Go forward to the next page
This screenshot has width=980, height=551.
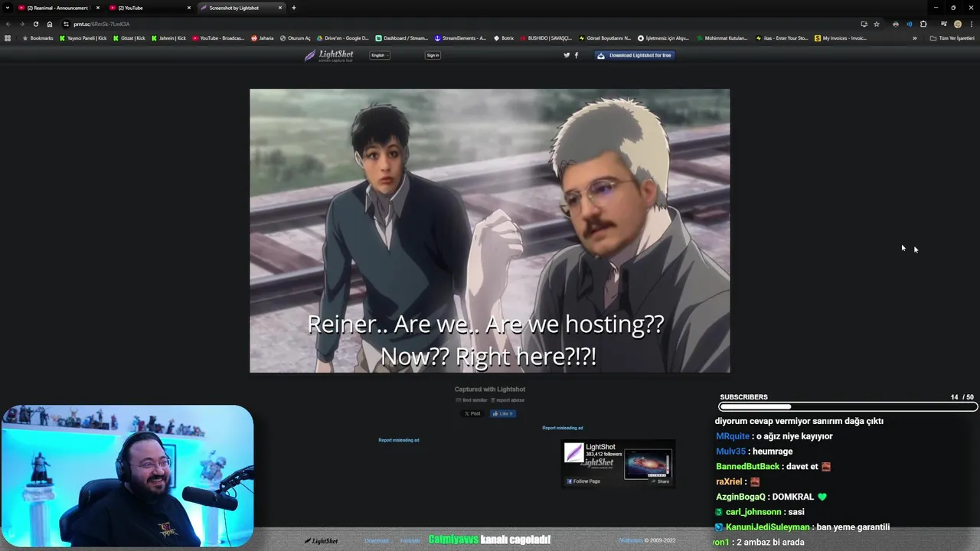pyautogui.click(x=21, y=24)
